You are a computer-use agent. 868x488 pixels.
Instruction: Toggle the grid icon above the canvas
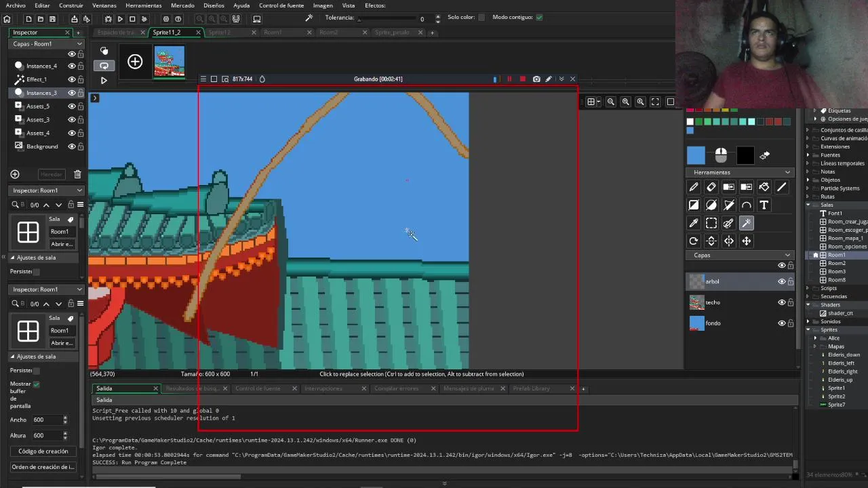point(591,102)
